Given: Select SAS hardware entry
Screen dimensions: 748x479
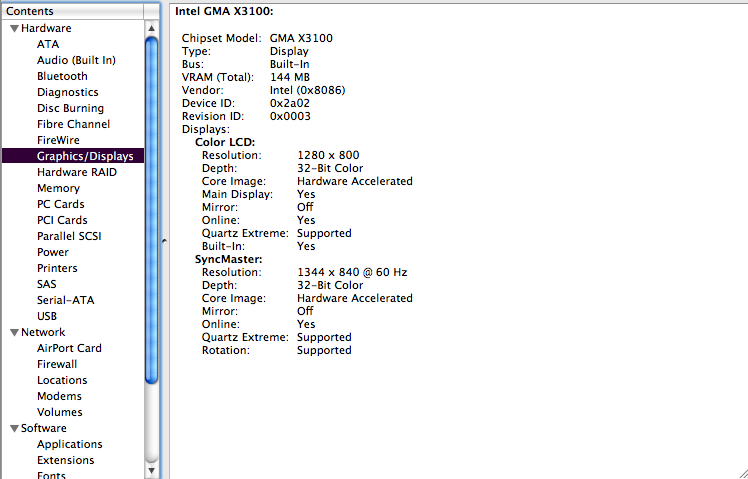Looking at the screenshot, I should (47, 284).
